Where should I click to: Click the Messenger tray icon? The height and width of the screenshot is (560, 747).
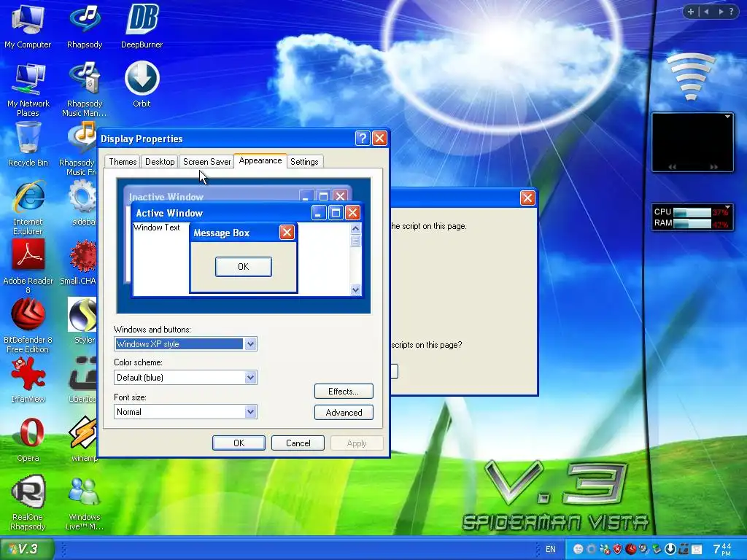point(605,549)
